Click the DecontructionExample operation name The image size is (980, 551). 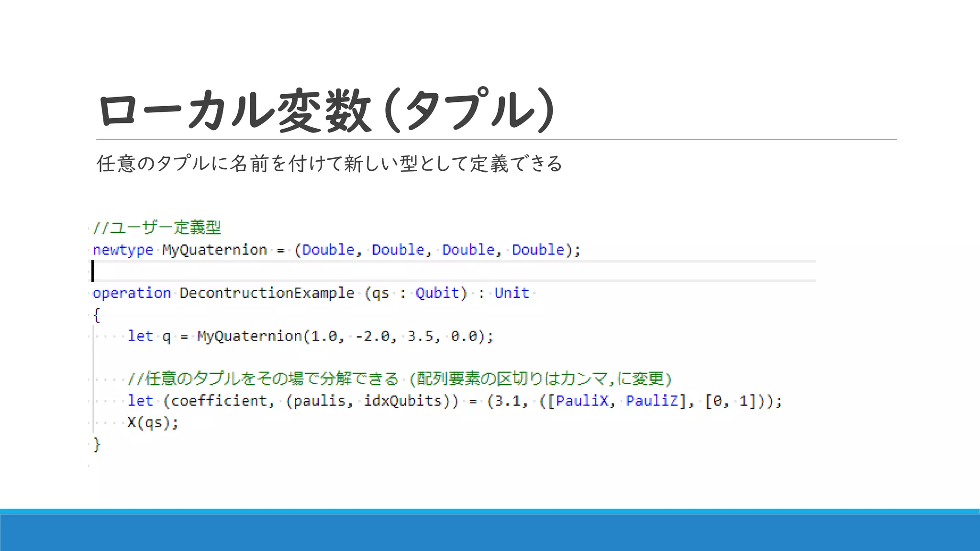point(267,293)
